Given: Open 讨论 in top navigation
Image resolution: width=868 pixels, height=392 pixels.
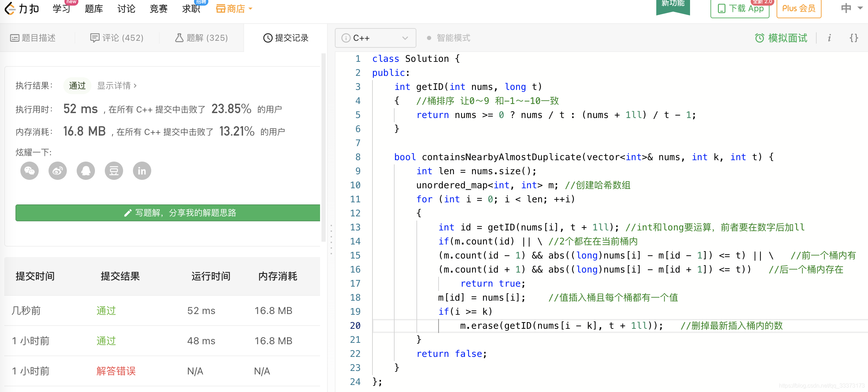Looking at the screenshot, I should (x=126, y=8).
